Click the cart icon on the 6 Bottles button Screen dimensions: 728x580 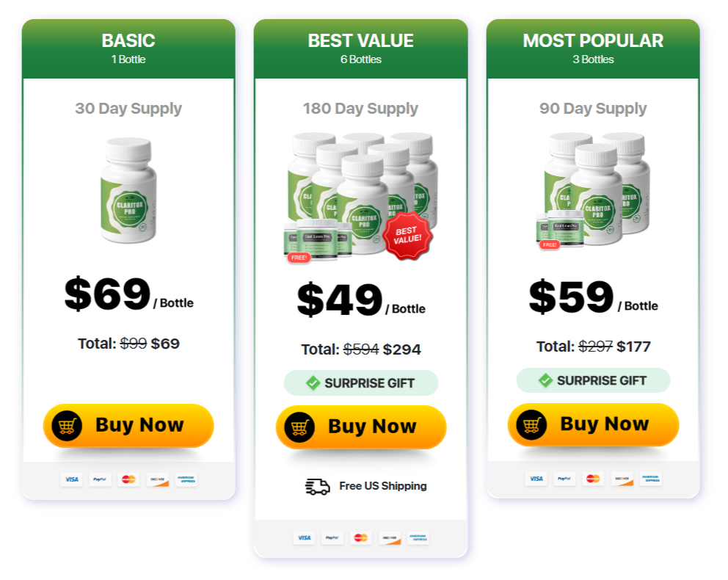[x=299, y=427]
